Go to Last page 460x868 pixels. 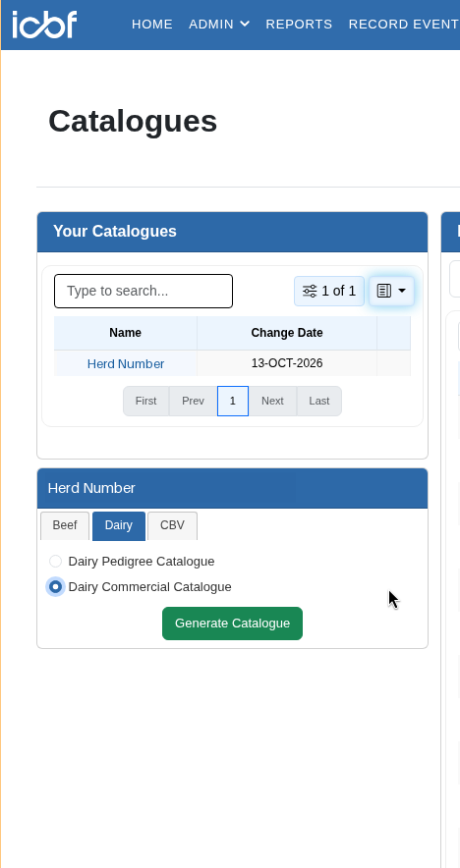click(x=319, y=401)
